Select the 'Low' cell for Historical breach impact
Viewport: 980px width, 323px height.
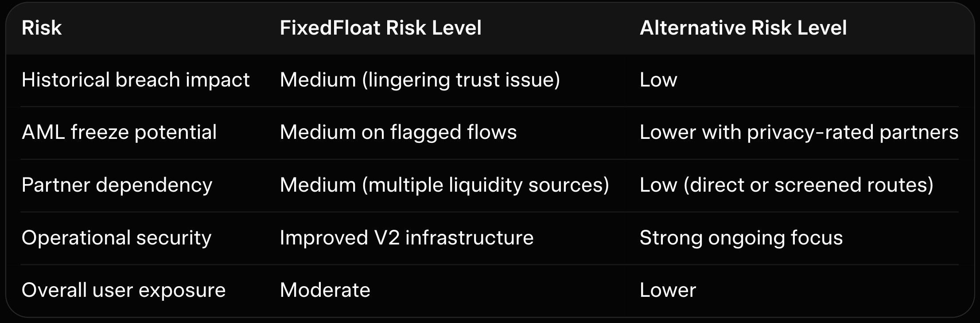[658, 80]
